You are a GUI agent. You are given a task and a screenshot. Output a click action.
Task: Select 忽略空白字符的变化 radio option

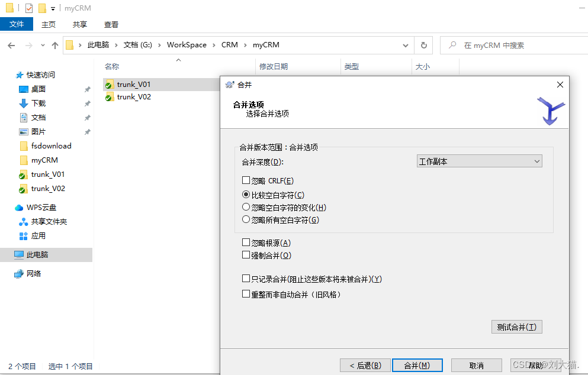[x=246, y=207]
